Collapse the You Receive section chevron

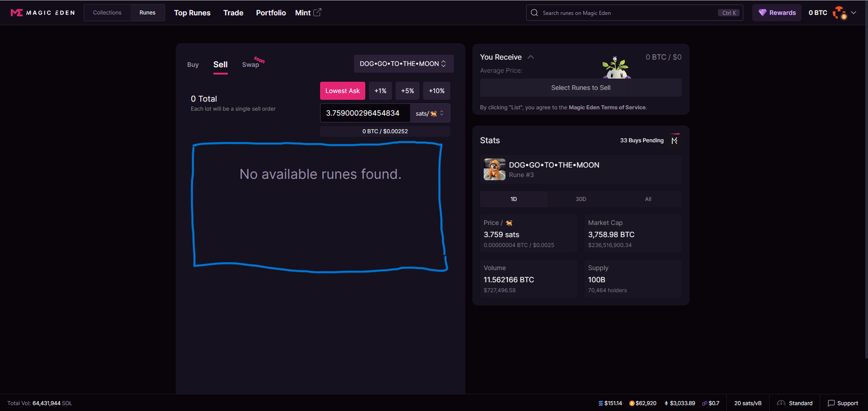(531, 57)
